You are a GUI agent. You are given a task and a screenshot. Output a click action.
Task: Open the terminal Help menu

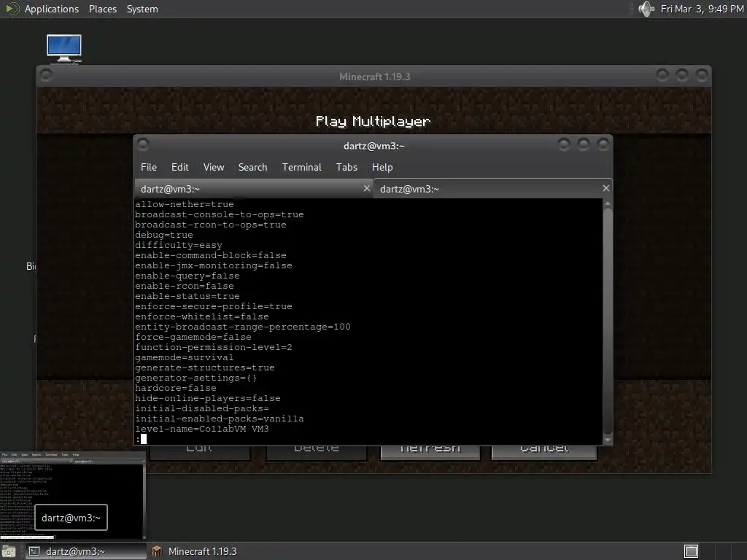pos(382,167)
